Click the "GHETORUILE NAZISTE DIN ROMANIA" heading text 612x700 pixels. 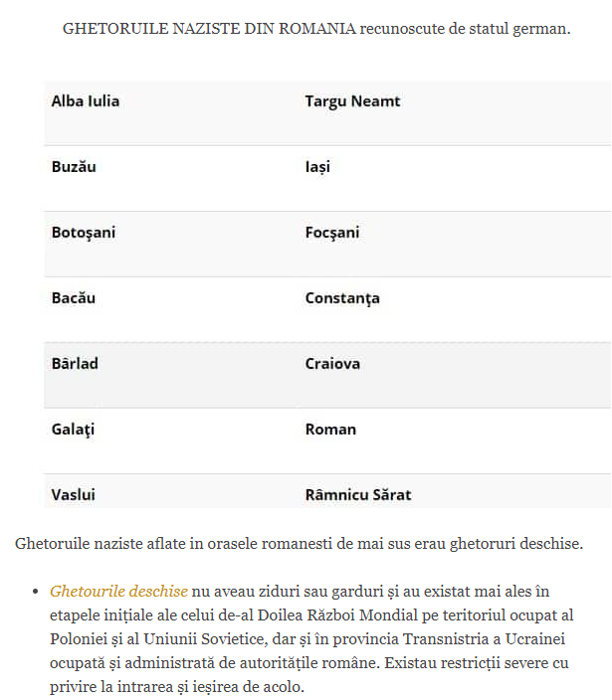pyautogui.click(x=209, y=28)
